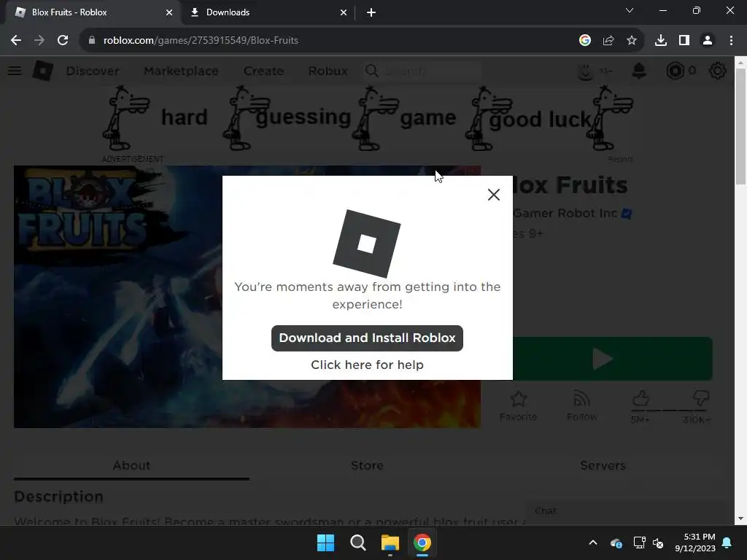This screenshot has height=560, width=747.
Task: Click the hard guessing game advertisement
Action: [x=368, y=118]
